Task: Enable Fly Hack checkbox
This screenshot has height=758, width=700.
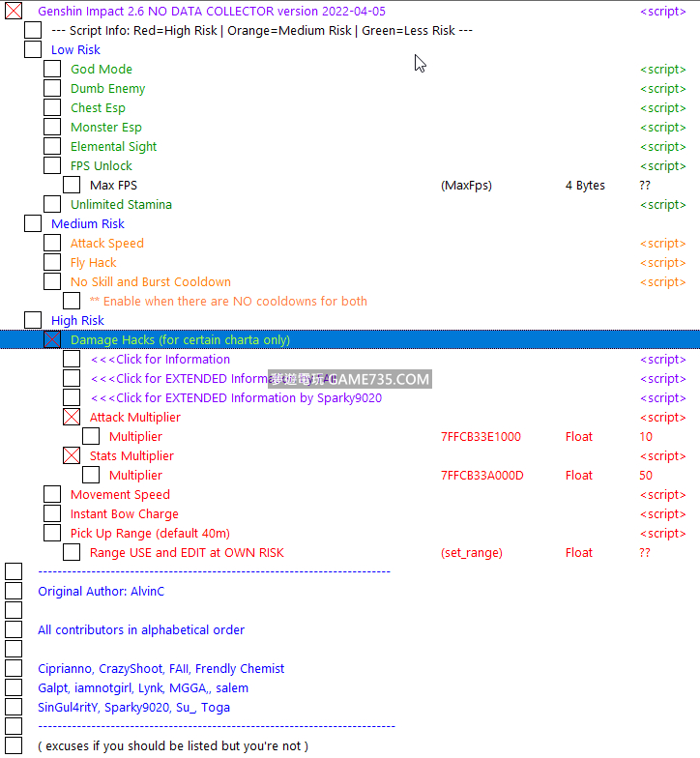Action: 52,263
